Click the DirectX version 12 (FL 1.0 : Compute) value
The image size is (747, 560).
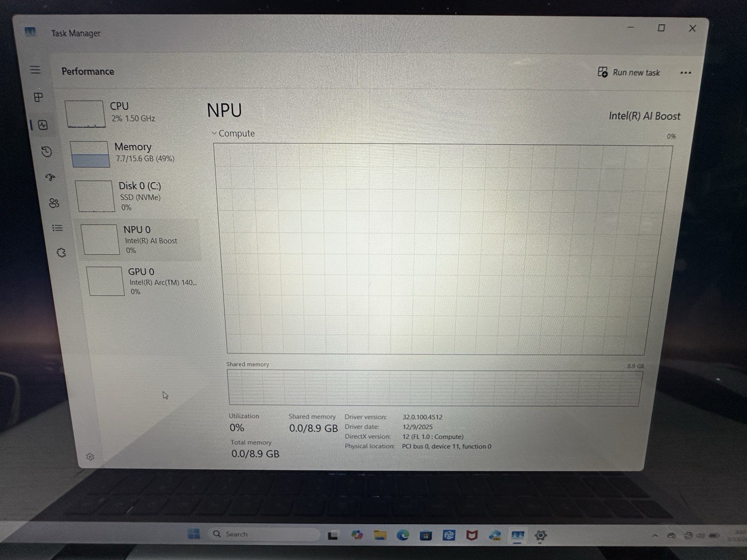click(433, 437)
